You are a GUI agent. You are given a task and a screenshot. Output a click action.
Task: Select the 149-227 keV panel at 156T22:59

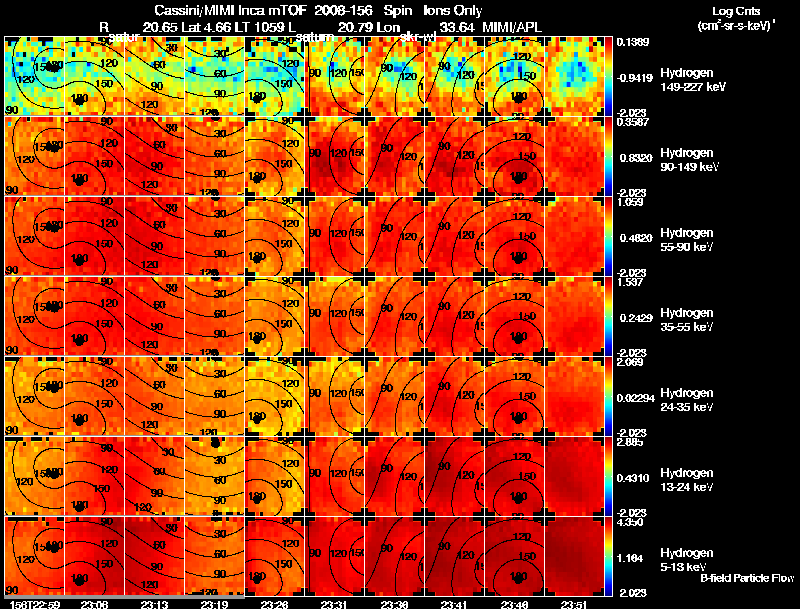34,76
